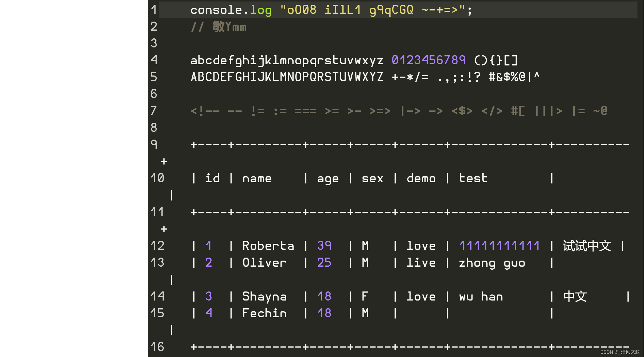Click the uppercase alphabet 'ABCDEFGHIJKLMNOPQRSTUVWXYZ'
The height and width of the screenshot is (357, 644).
[x=287, y=77]
